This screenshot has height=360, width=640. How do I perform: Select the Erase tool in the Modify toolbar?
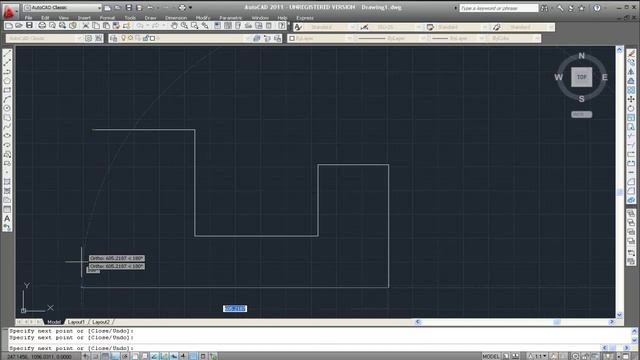[x=631, y=53]
